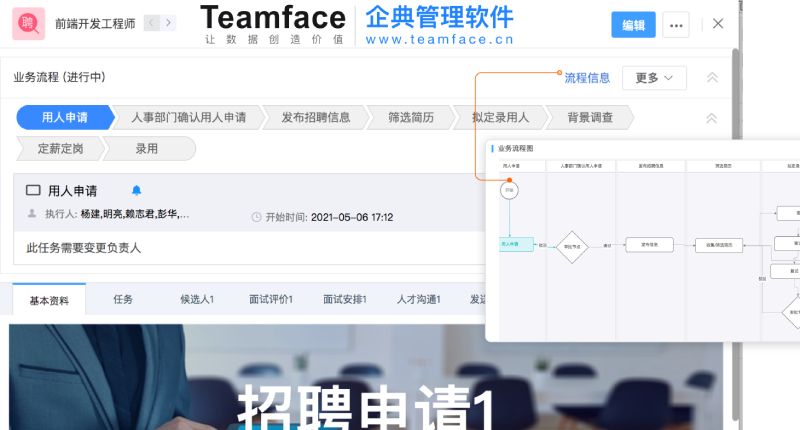800x430 pixels.
Task: Click the blue reminder bell icon
Action: point(136,190)
